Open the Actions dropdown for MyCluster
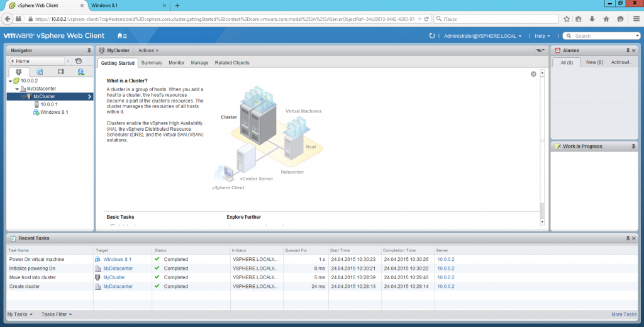 (x=148, y=50)
